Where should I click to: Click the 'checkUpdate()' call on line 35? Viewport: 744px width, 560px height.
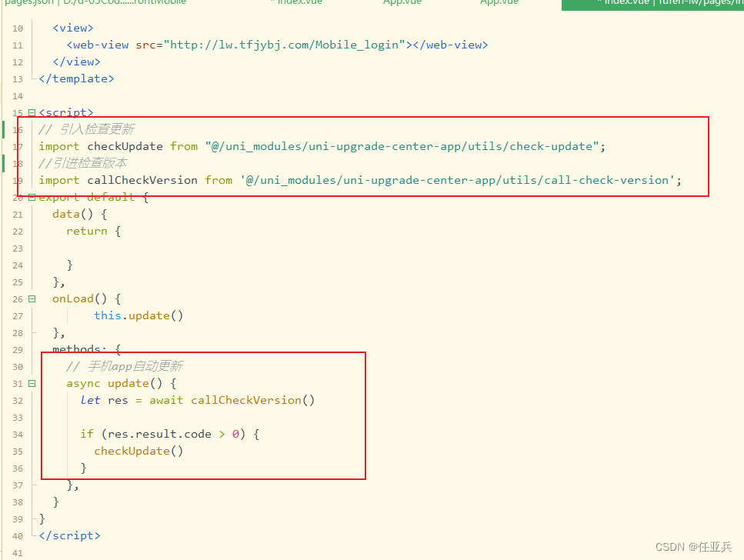138,452
